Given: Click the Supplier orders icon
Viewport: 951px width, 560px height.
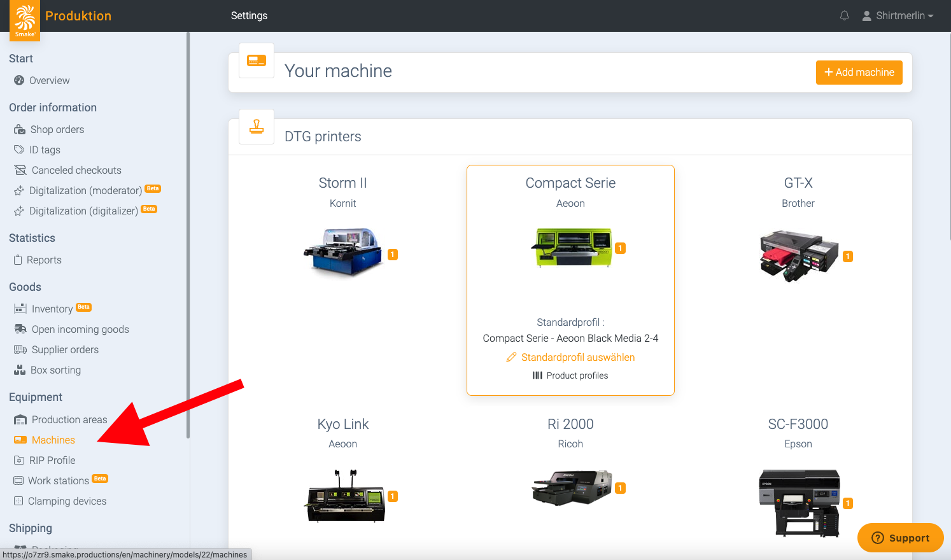Looking at the screenshot, I should pyautogui.click(x=20, y=349).
